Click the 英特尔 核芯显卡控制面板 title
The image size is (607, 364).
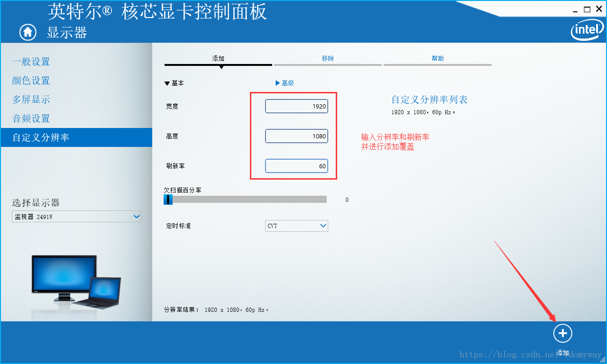157,11
